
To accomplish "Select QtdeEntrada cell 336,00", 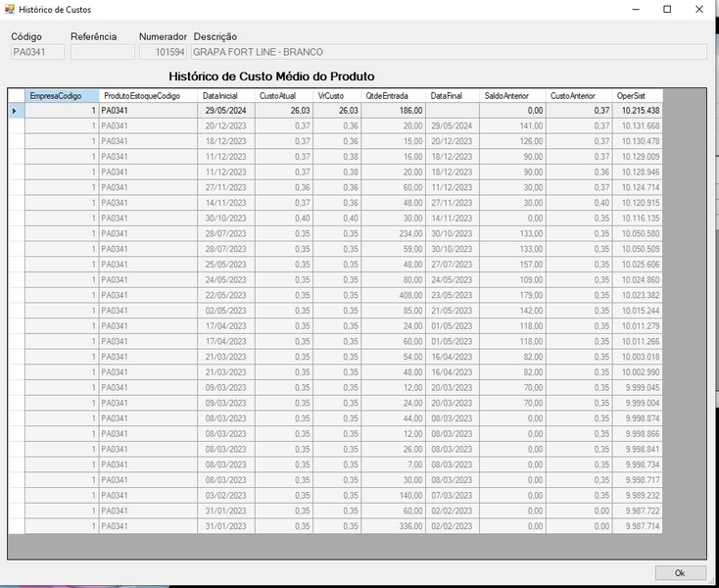I will 394,526.
